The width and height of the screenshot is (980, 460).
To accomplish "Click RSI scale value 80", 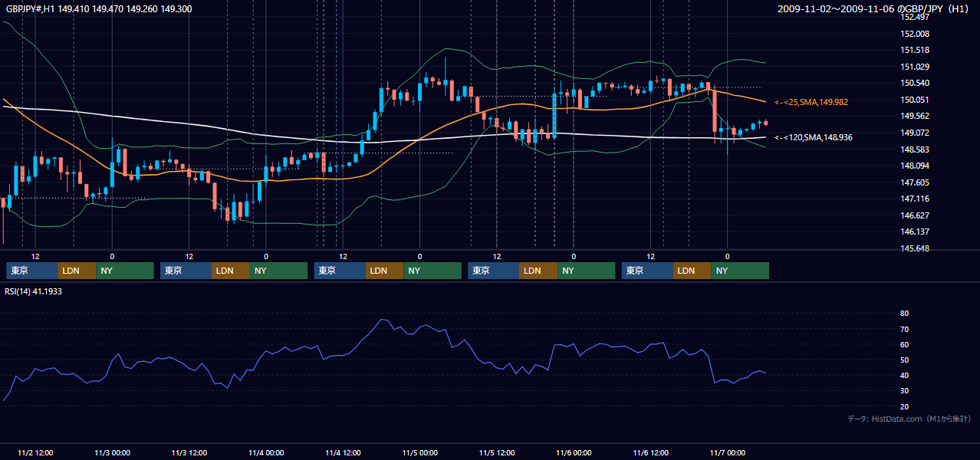I will [904, 314].
